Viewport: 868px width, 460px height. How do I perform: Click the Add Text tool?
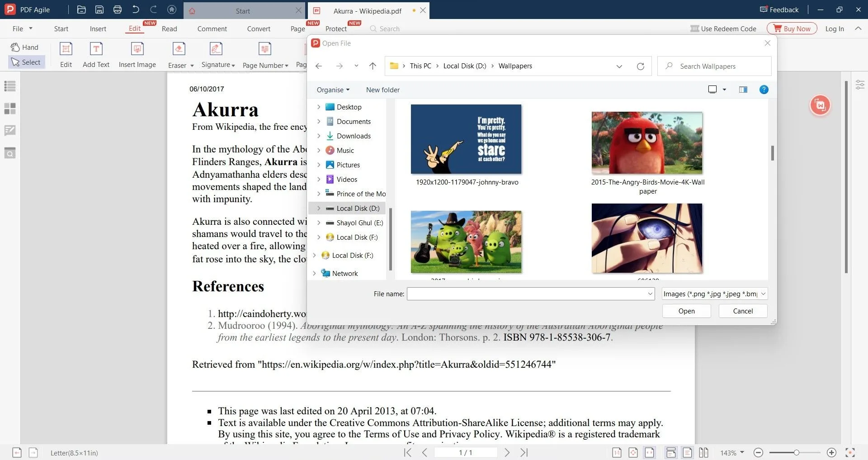pos(96,53)
